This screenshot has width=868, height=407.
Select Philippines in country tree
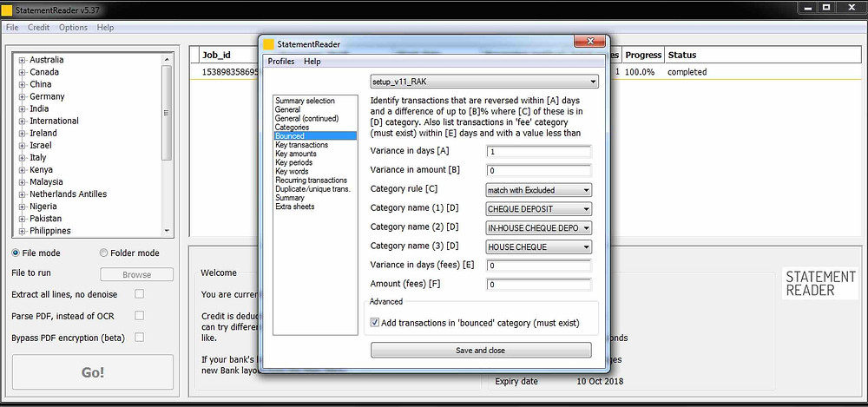[50, 230]
